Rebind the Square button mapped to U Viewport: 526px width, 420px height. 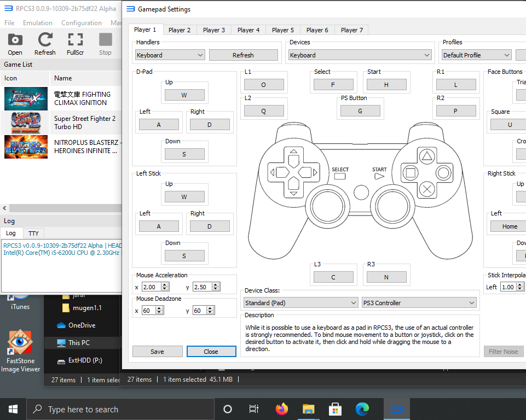tap(510, 124)
